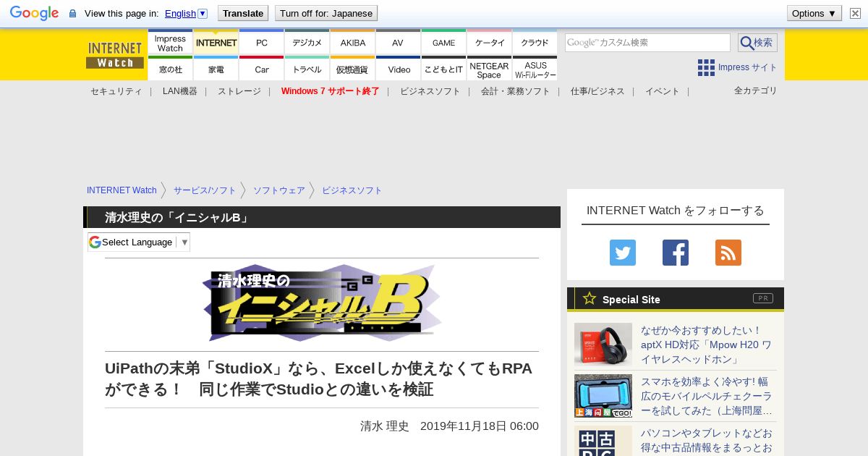Open the 中古品情報 article link
Screen dimensions: 868x456
(x=706, y=441)
